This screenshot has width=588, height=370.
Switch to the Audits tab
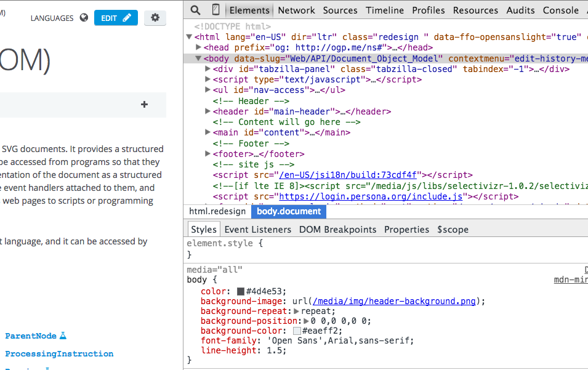pyautogui.click(x=520, y=10)
